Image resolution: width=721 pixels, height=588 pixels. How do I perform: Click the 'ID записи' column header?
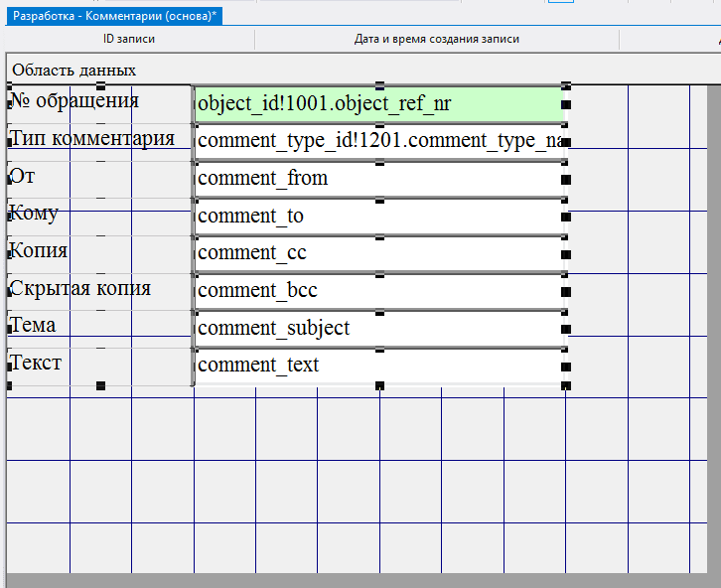(129, 39)
